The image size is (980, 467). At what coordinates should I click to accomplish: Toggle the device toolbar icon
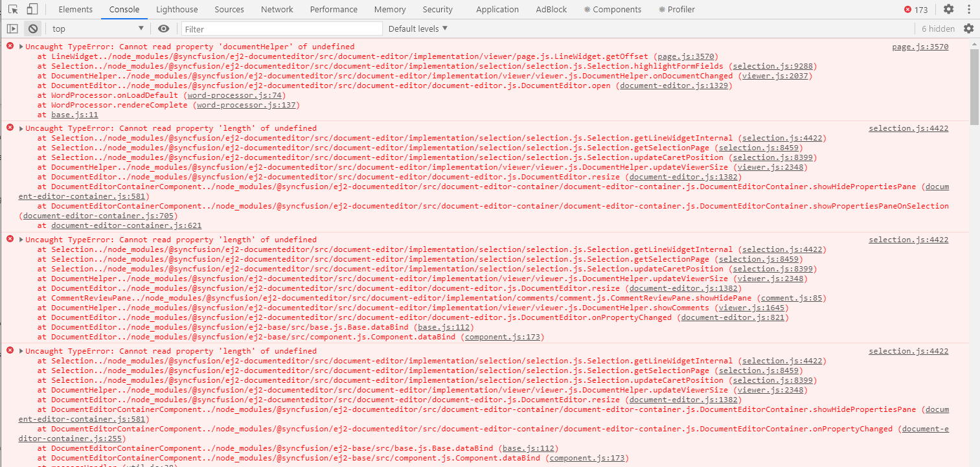pos(32,9)
